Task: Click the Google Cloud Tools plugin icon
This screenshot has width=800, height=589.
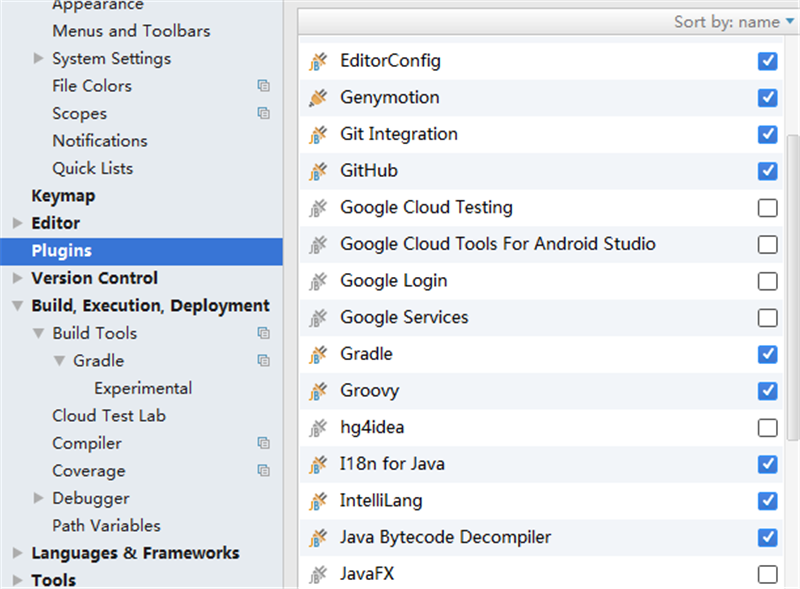Action: (317, 245)
